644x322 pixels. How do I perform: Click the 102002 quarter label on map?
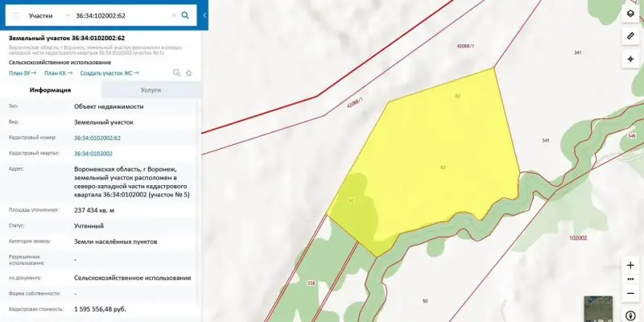click(578, 237)
